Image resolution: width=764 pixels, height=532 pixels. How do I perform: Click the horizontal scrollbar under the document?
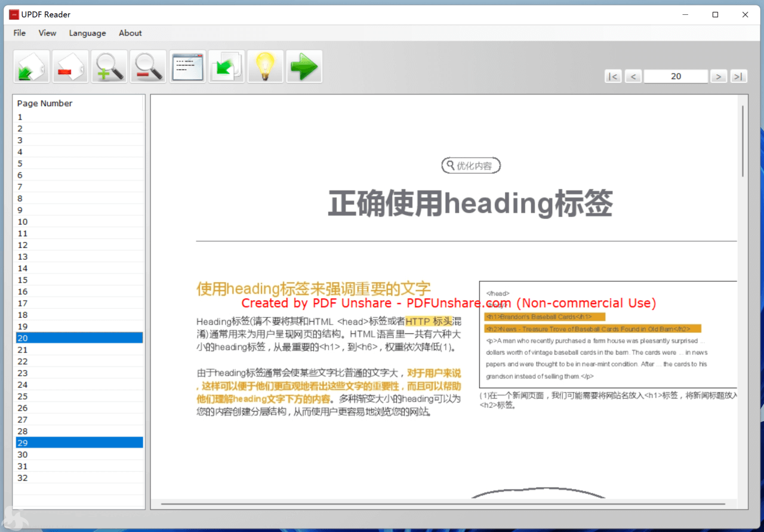pyautogui.click(x=443, y=505)
